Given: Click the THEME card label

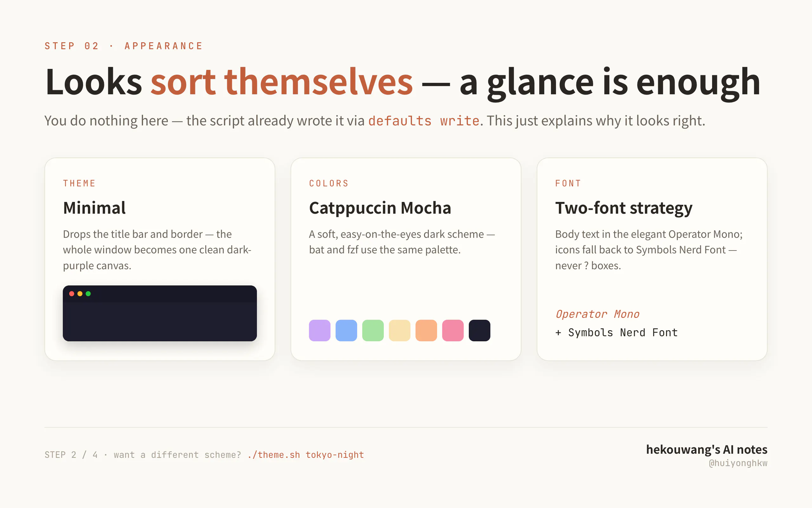Looking at the screenshot, I should pos(79,183).
